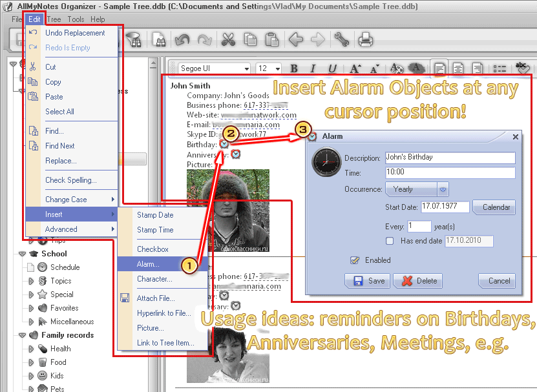The height and width of the screenshot is (392, 537).
Task: Click the Find binoculars toolbar icon
Action: pyautogui.click(x=159, y=39)
